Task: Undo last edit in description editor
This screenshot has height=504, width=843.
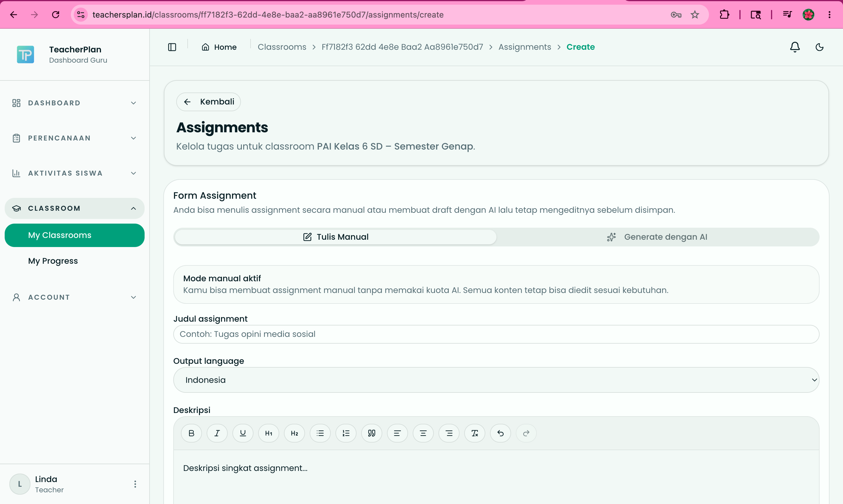Action: pos(500,433)
